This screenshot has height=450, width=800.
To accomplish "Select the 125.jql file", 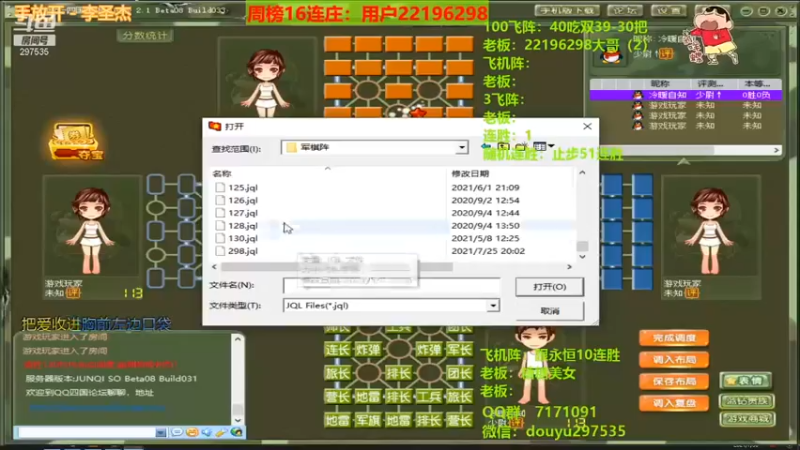I will pyautogui.click(x=243, y=187).
